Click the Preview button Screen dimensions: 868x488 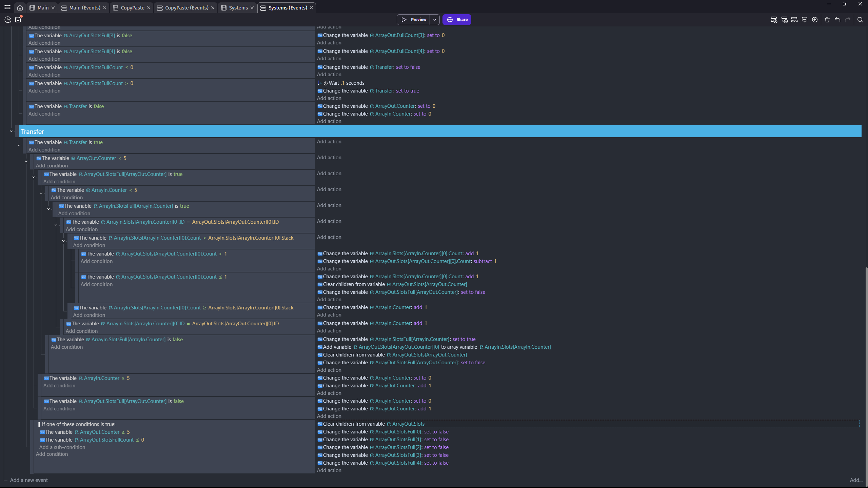point(414,20)
